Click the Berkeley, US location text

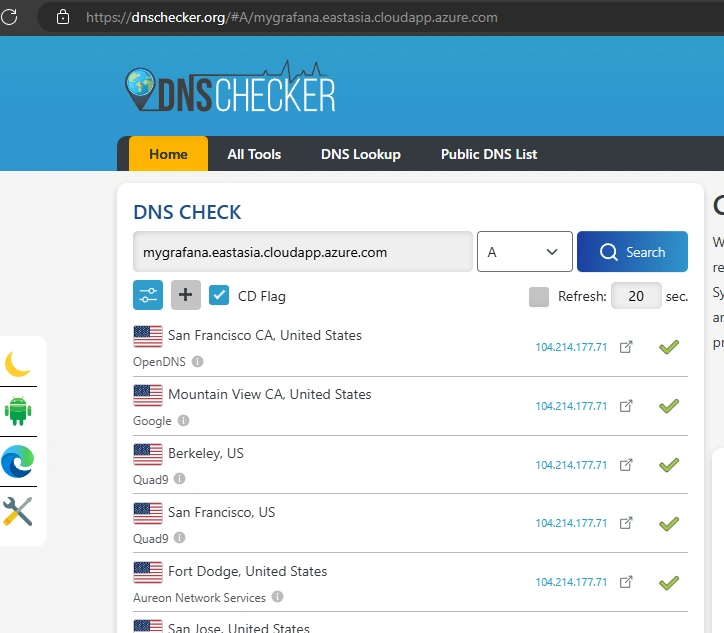(205, 453)
